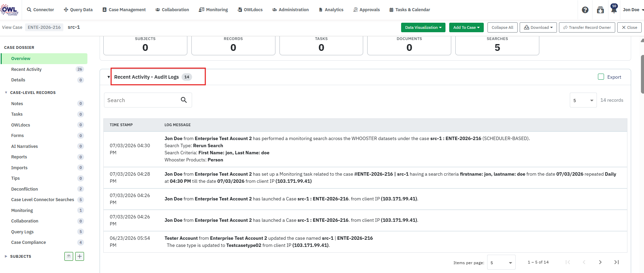Viewport: 644px width, 273px height.
Task: Toggle the Export checkbox
Action: pyautogui.click(x=601, y=77)
